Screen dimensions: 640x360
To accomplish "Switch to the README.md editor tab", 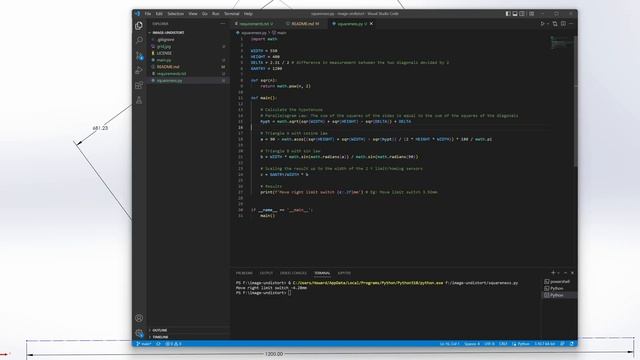I will click(x=304, y=24).
